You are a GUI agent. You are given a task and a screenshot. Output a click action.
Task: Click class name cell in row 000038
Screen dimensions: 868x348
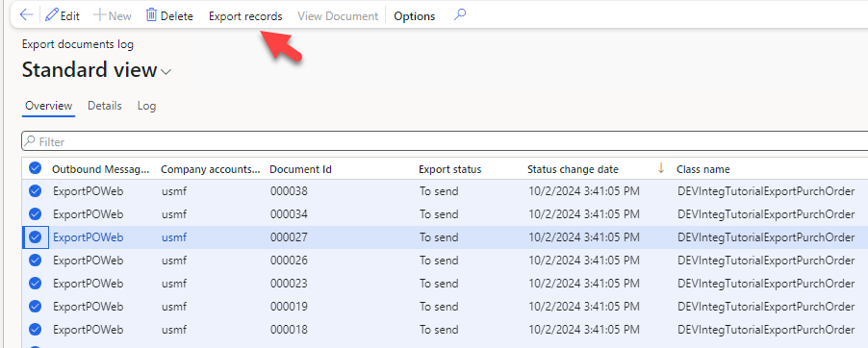tap(766, 191)
